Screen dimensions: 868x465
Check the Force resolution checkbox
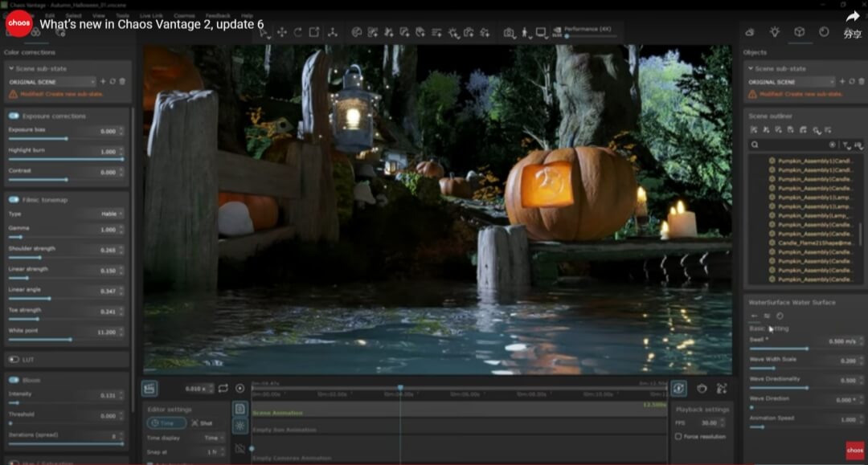tap(678, 436)
